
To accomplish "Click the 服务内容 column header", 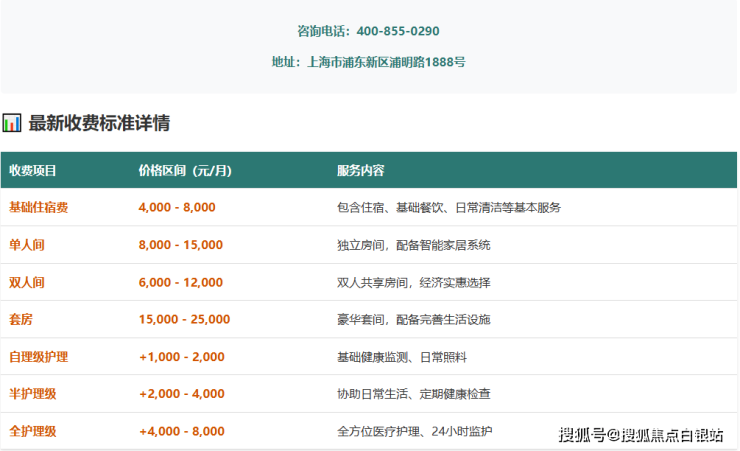I will [x=361, y=170].
